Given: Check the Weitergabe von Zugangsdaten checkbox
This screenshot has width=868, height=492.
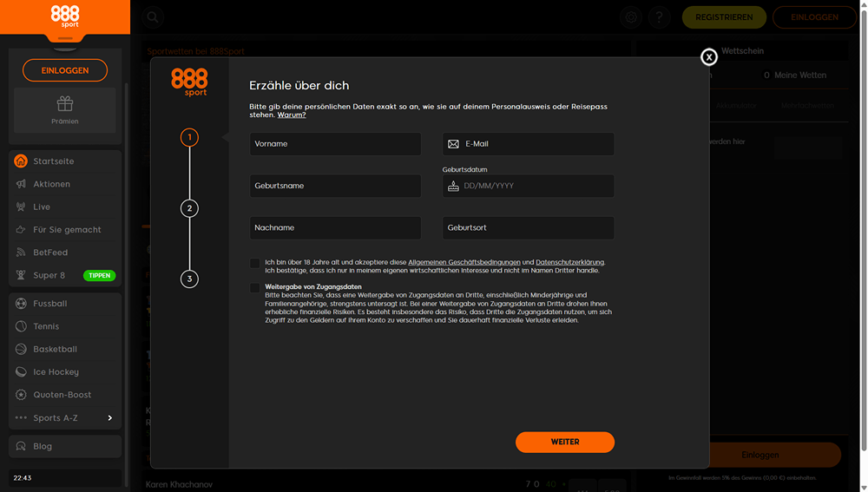Looking at the screenshot, I should [x=254, y=288].
